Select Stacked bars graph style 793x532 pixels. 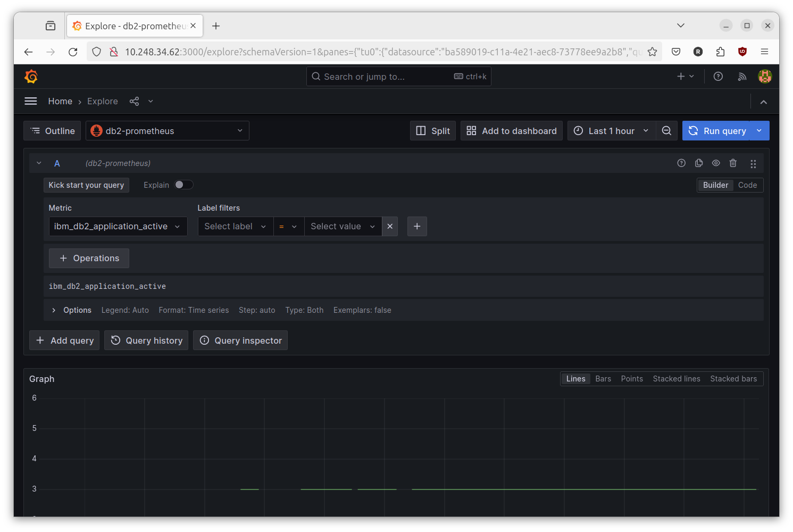pos(733,379)
